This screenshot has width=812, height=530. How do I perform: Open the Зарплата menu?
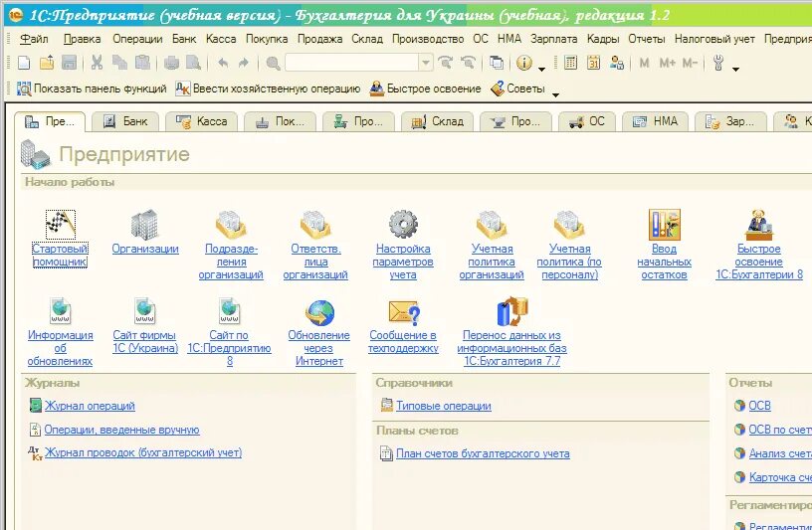tap(553, 39)
